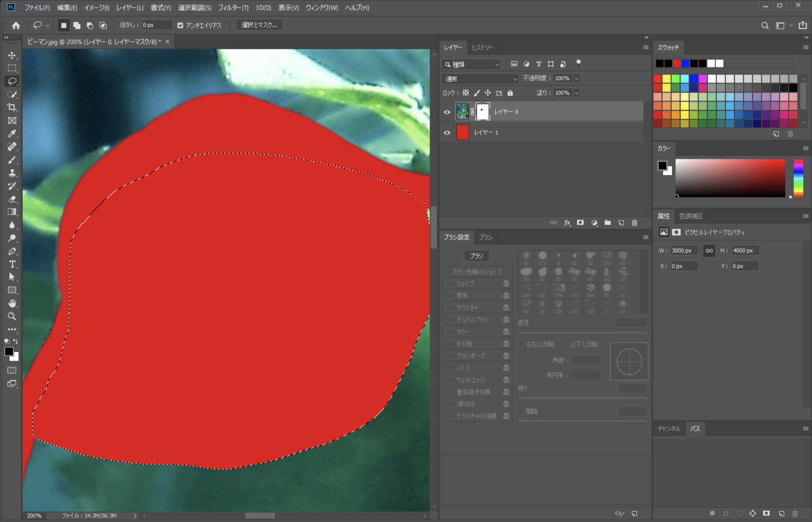Select the Crop tool
Viewport: 812px width, 522px height.
pyautogui.click(x=12, y=107)
